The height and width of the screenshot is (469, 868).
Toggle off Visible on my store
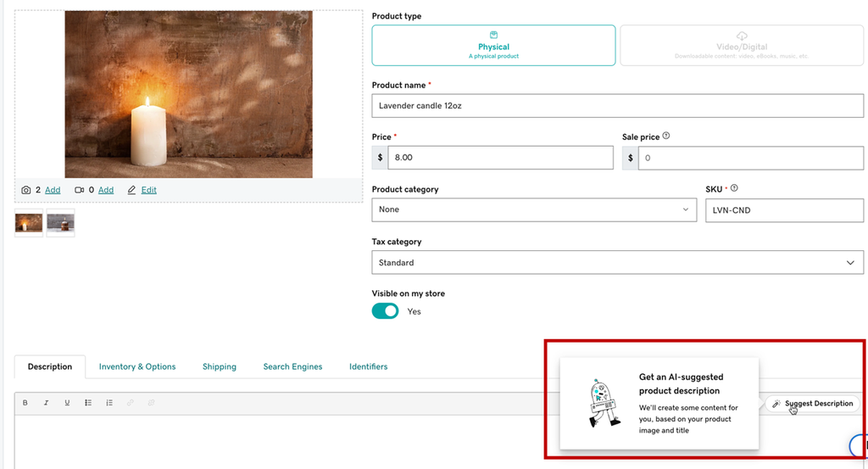coord(385,311)
